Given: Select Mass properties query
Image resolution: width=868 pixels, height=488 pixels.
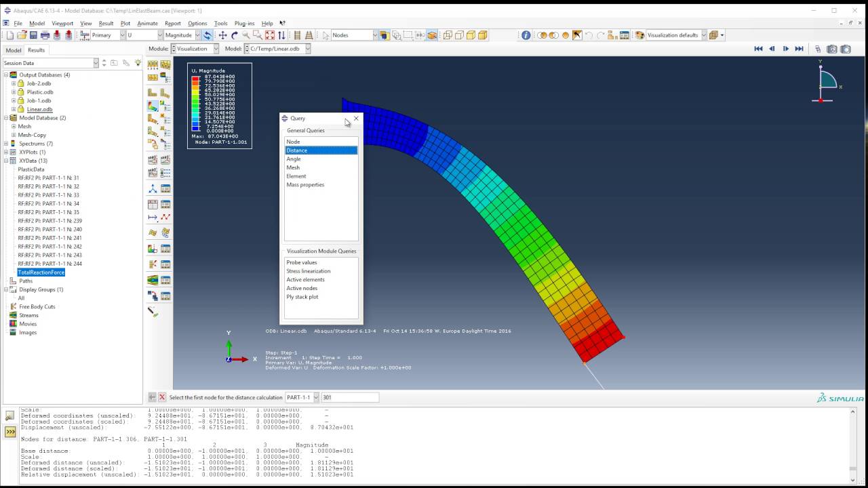Looking at the screenshot, I should click(x=321, y=184).
